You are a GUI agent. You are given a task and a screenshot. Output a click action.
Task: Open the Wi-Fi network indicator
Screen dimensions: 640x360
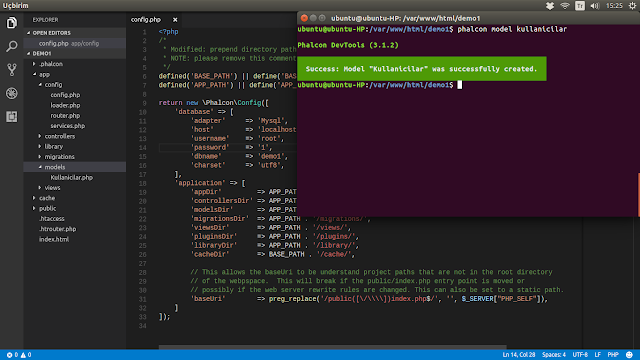coord(565,6)
